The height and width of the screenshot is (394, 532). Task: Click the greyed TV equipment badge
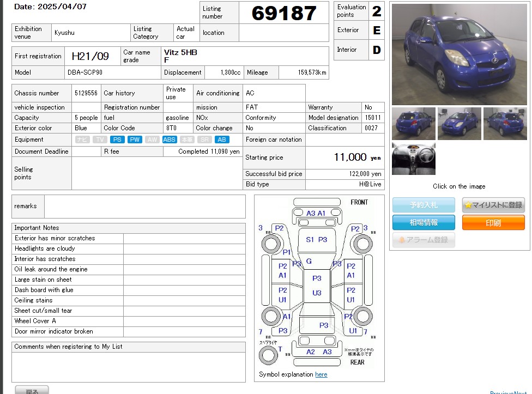100,140
